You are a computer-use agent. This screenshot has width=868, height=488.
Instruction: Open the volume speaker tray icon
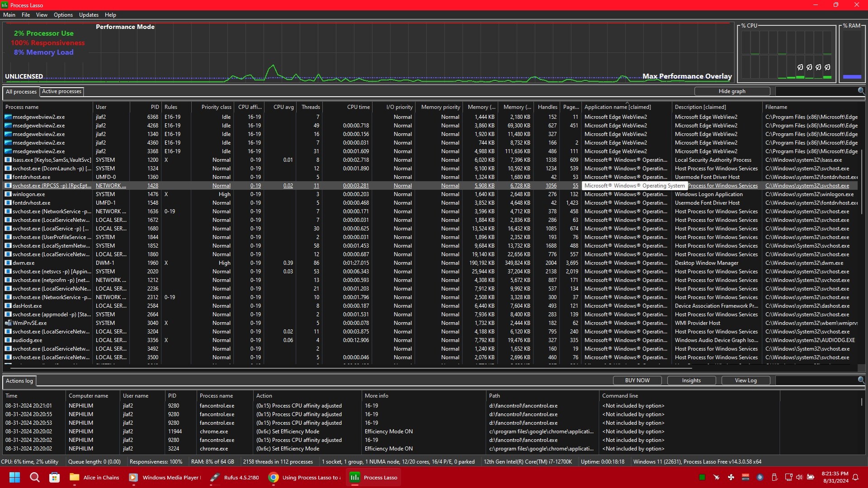[x=799, y=478]
